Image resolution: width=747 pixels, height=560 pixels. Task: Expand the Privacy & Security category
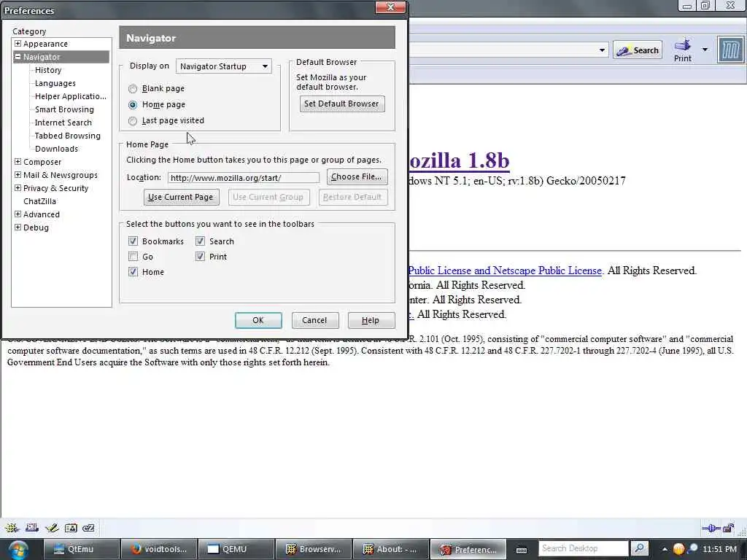click(x=18, y=187)
